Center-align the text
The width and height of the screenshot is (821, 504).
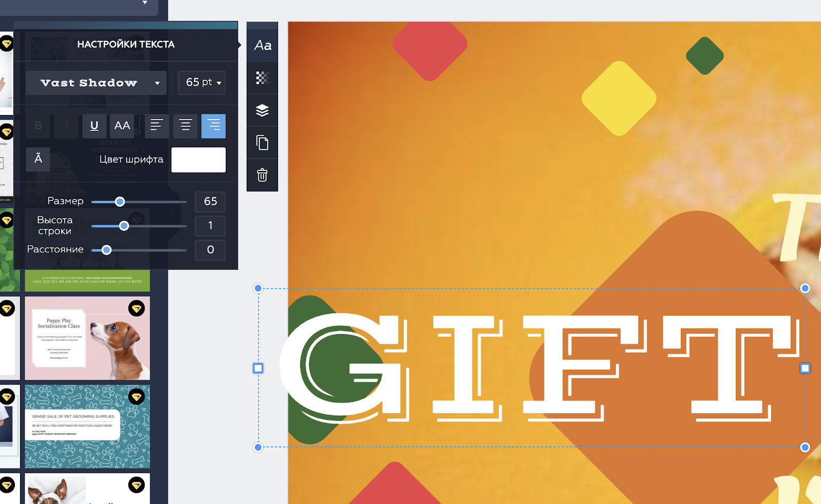[x=185, y=126]
